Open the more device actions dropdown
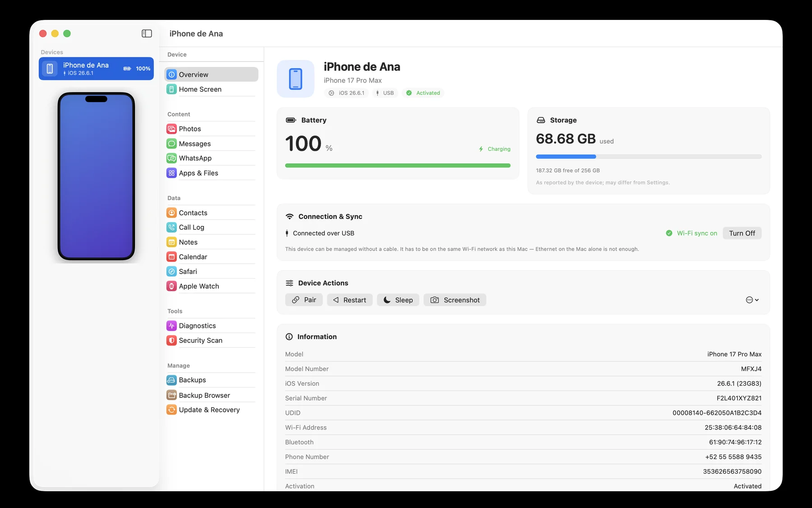812x508 pixels. pos(752,300)
